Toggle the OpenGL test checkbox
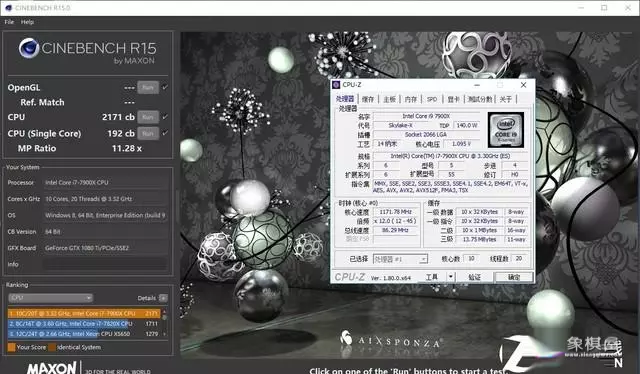This screenshot has width=640, height=374. (165, 87)
